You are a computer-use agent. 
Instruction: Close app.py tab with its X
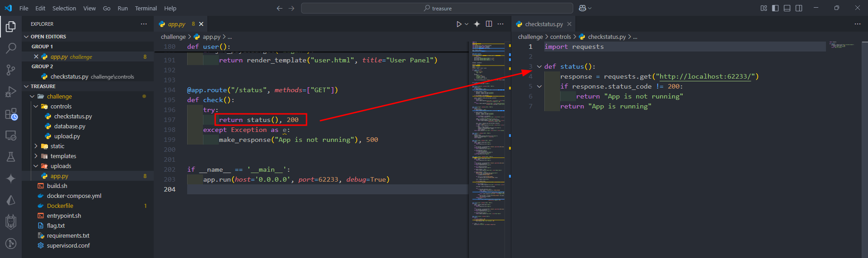coord(202,24)
